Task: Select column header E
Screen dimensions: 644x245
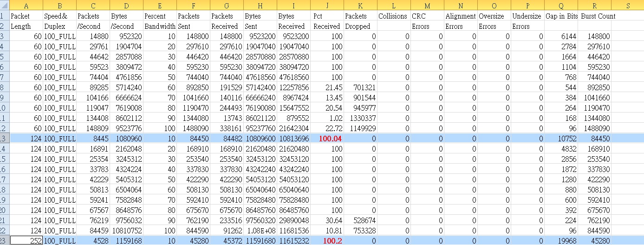Action: click(160, 6)
